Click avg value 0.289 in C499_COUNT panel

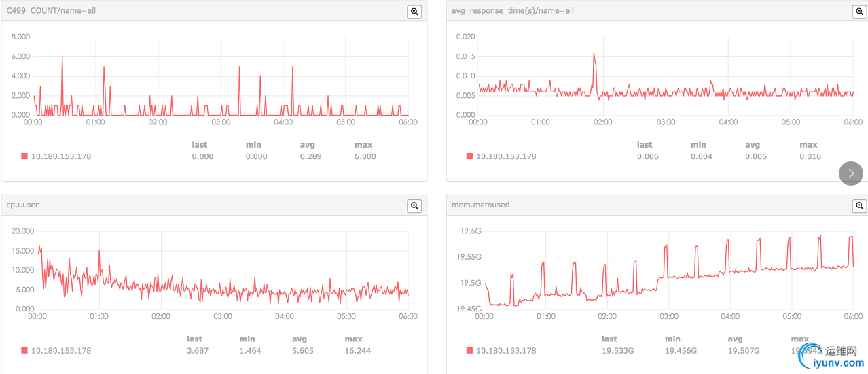(311, 156)
